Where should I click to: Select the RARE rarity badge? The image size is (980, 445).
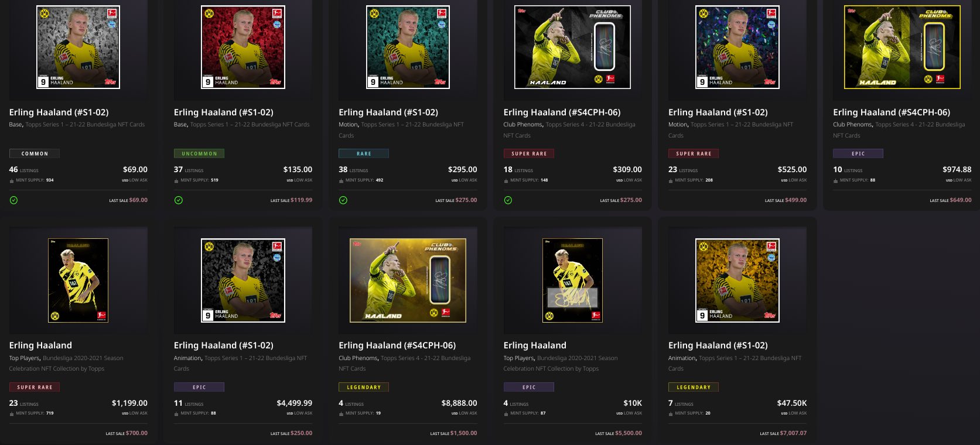point(364,153)
